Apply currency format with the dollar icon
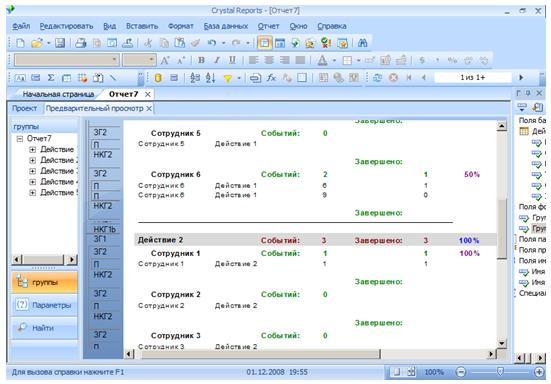551x384 pixels. click(422, 60)
